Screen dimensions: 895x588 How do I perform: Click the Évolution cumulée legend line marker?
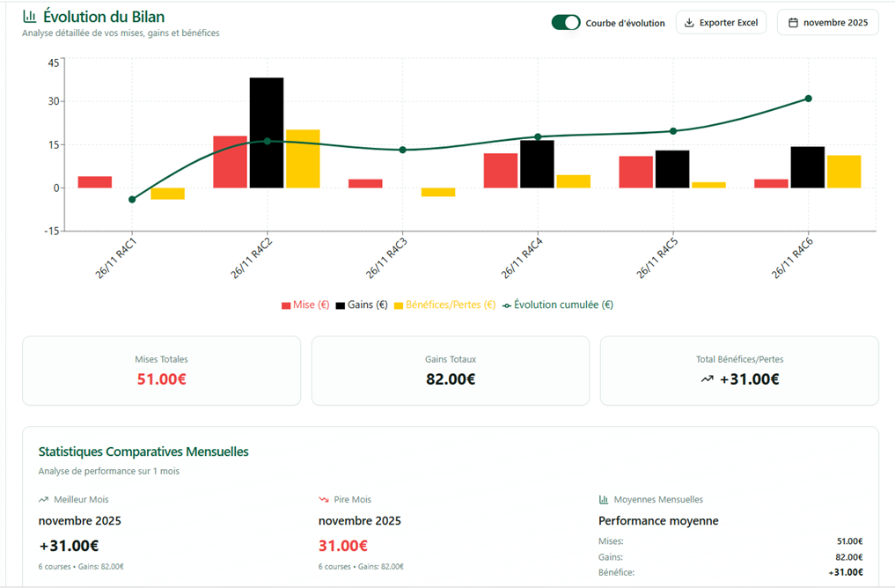[507, 305]
